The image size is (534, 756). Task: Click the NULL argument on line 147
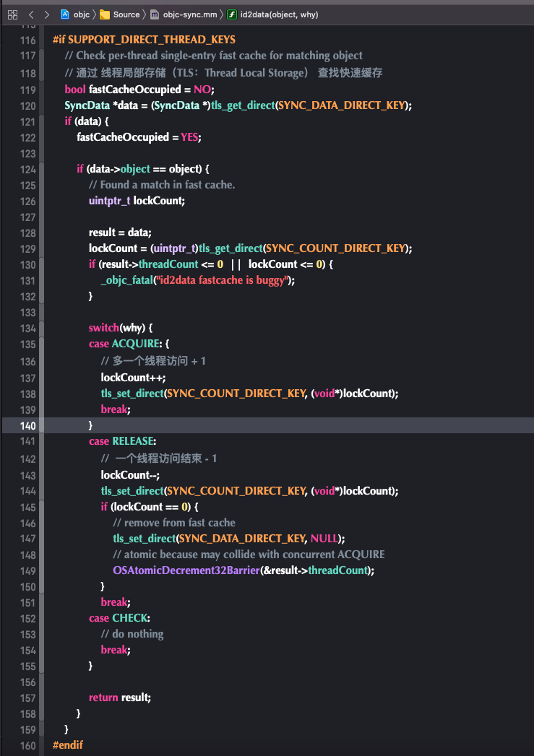click(324, 539)
